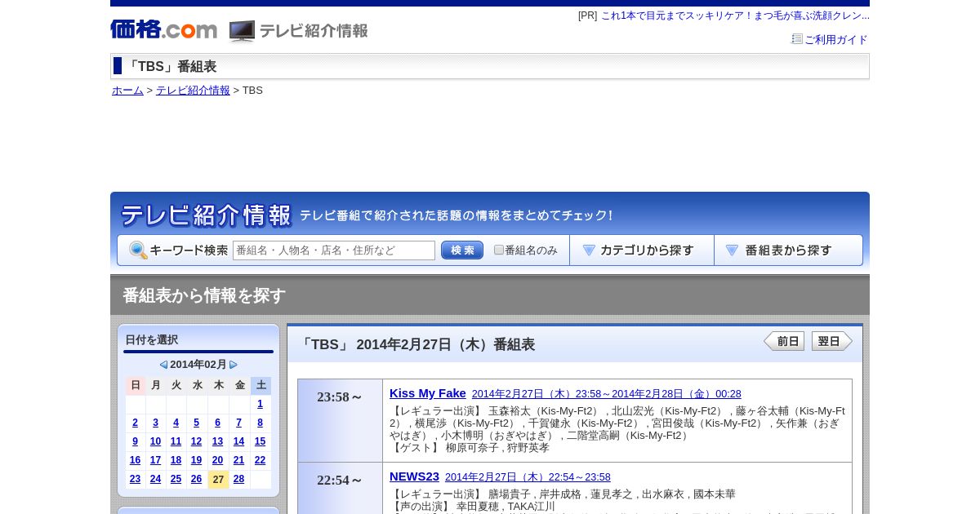Click the 前日 previous day button

coord(784,341)
